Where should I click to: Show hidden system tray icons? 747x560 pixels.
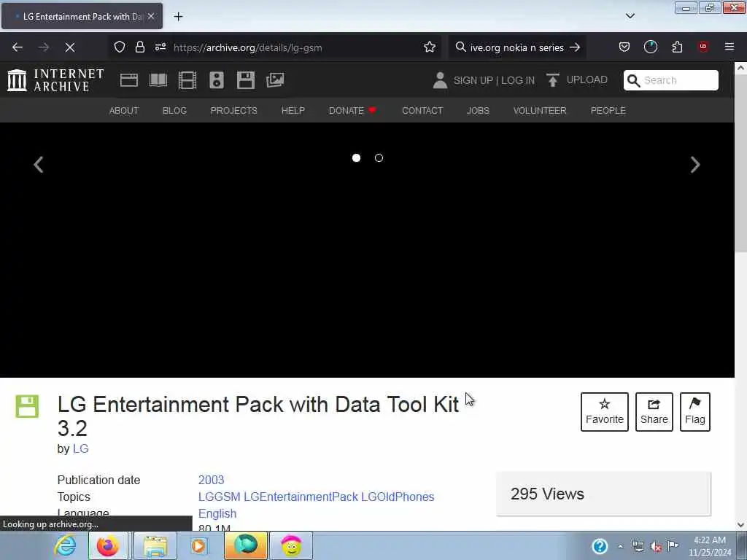pos(620,546)
